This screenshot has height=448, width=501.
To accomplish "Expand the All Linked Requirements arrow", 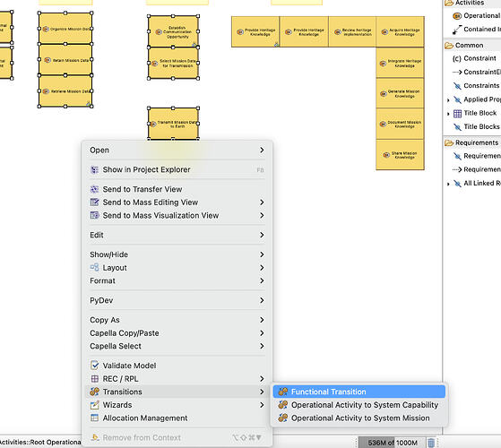I will 448,184.
